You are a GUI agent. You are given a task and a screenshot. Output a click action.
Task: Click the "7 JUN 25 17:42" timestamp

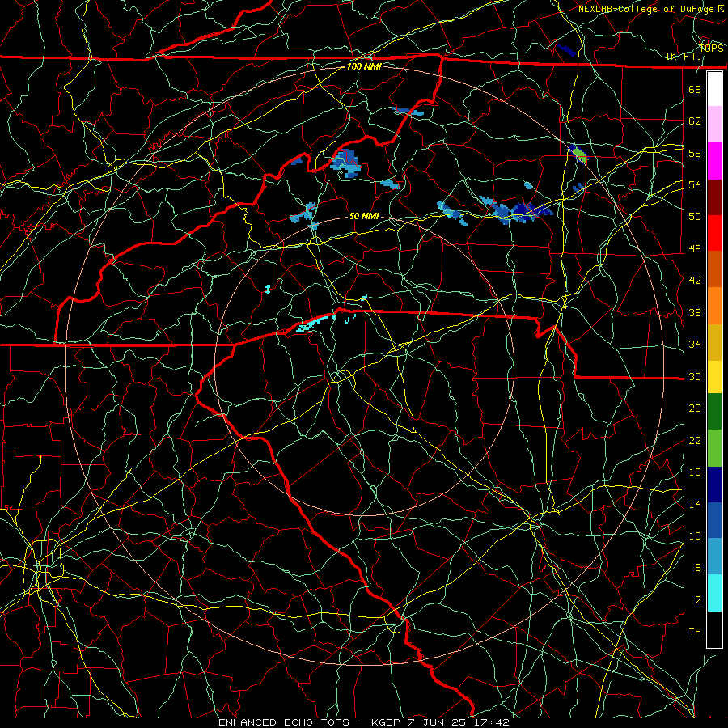(459, 722)
